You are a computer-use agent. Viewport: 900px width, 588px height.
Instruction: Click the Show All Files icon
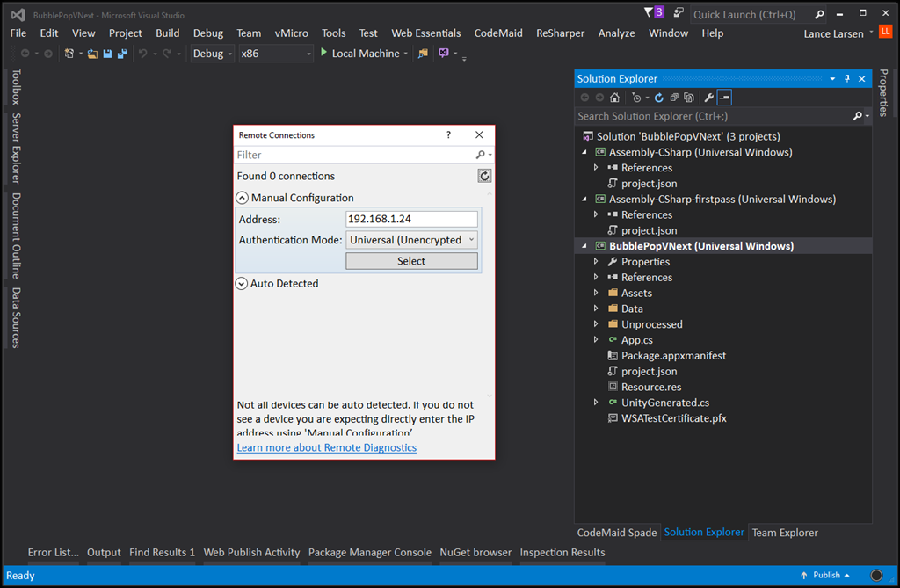(689, 98)
